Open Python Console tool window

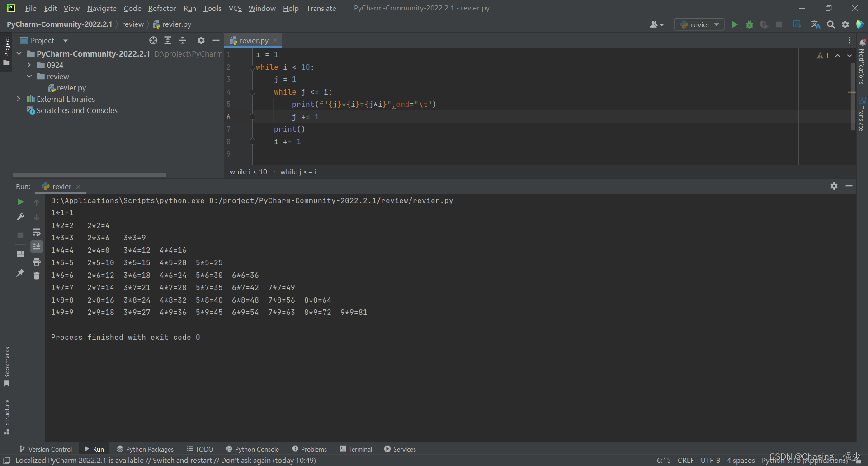click(x=252, y=449)
